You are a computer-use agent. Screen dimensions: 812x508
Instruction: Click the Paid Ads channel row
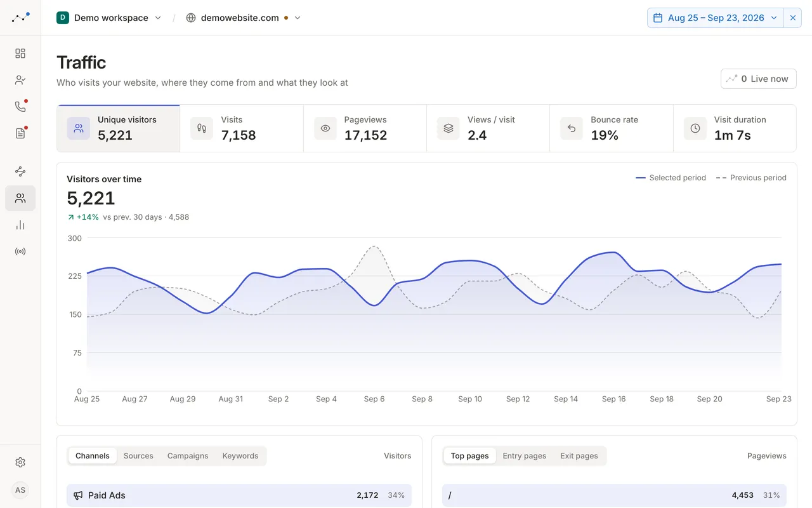coord(239,495)
